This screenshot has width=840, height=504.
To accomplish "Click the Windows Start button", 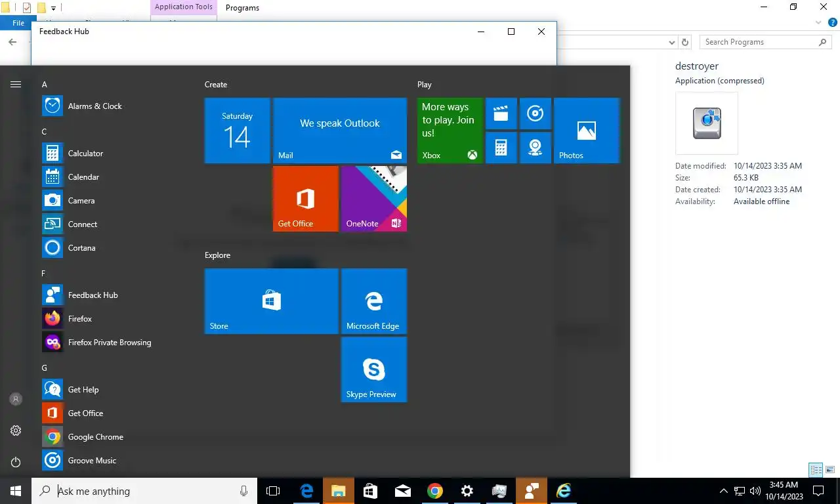I will point(16,491).
